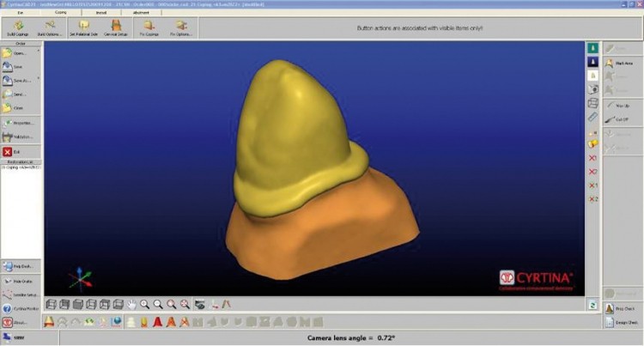Click the second cube view icon
The image size is (644, 346).
[x=64, y=304]
